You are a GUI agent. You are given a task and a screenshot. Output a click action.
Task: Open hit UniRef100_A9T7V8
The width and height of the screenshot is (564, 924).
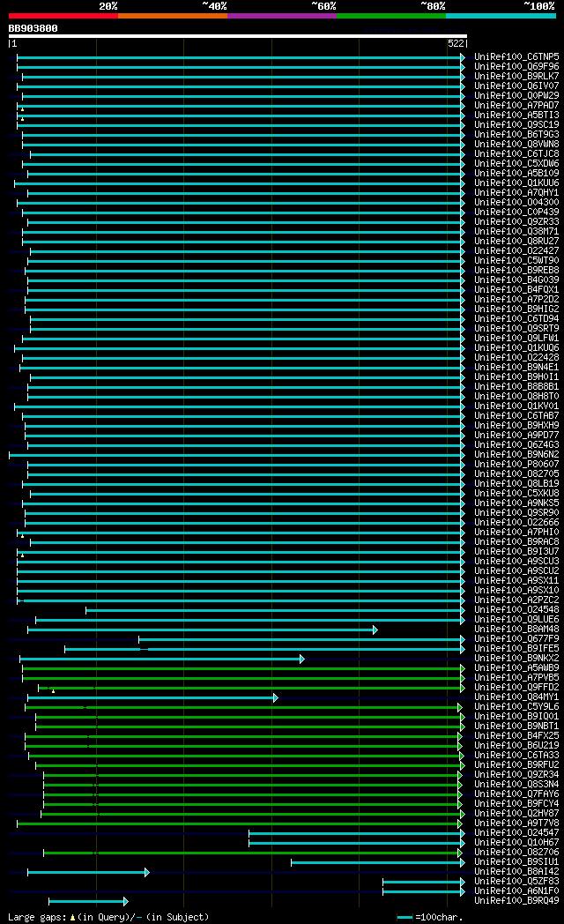click(516, 823)
